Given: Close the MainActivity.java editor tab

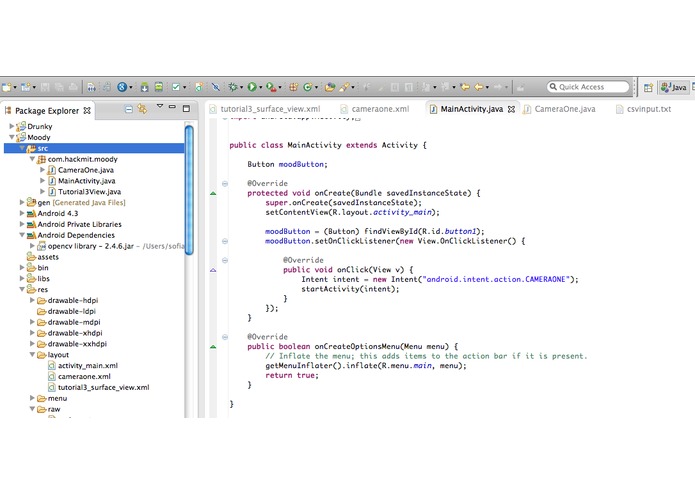Looking at the screenshot, I should click(511, 109).
